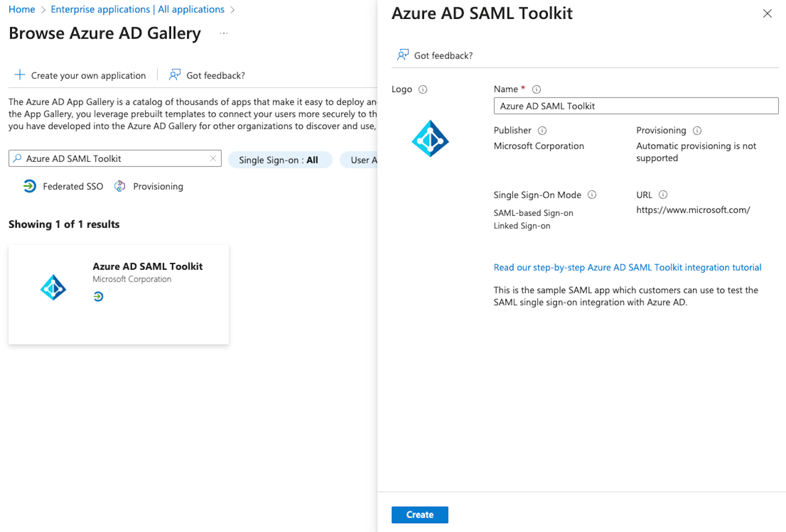Click the info icon beside Name field
This screenshot has height=532, width=786.
(x=536, y=89)
